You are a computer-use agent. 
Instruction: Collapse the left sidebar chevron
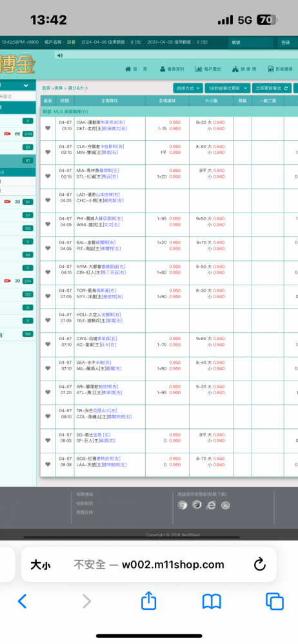[26, 86]
